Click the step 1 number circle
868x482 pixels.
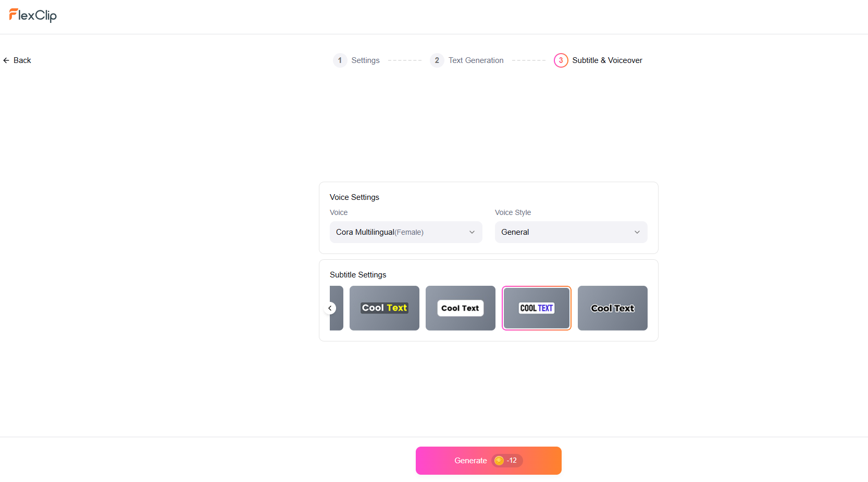point(340,60)
